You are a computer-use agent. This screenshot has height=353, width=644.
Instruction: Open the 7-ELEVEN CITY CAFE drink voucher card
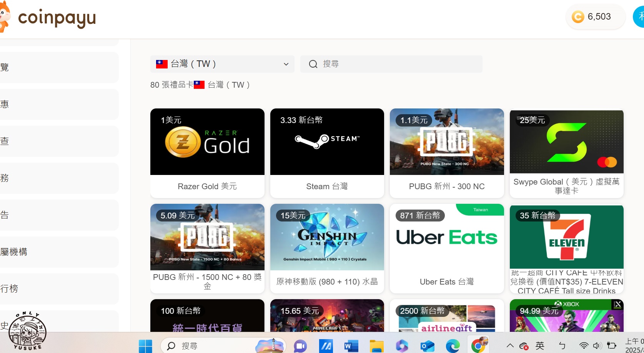[566, 249]
